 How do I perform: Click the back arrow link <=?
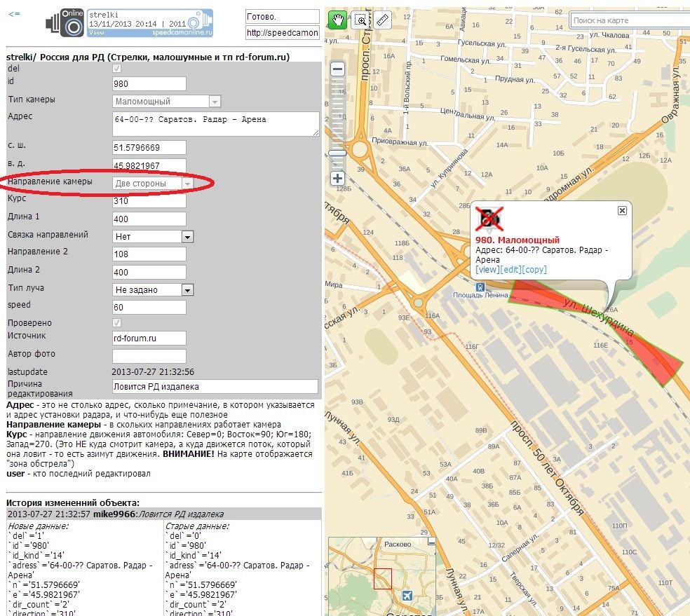pyautogui.click(x=14, y=13)
